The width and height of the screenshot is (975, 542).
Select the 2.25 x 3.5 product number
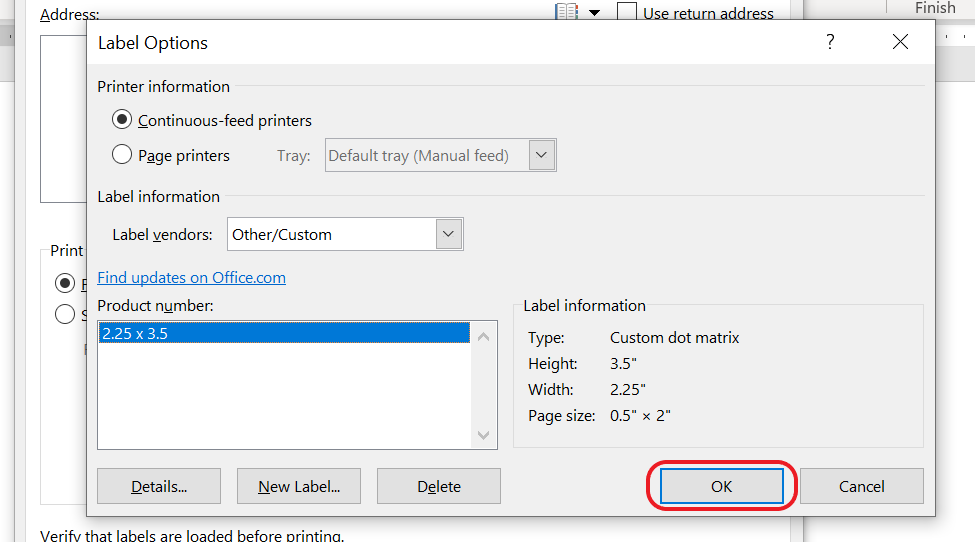[x=284, y=334]
